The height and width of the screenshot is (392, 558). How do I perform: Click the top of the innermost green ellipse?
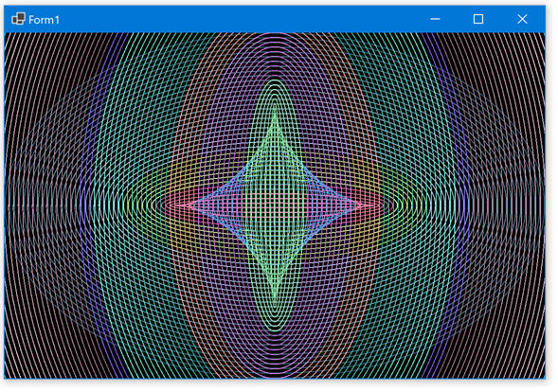pos(275,81)
